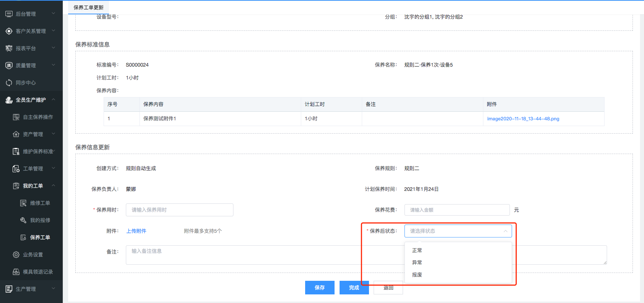The height and width of the screenshot is (303, 644).
Task: Choose 异常 in the status dropdown
Action: click(417, 263)
